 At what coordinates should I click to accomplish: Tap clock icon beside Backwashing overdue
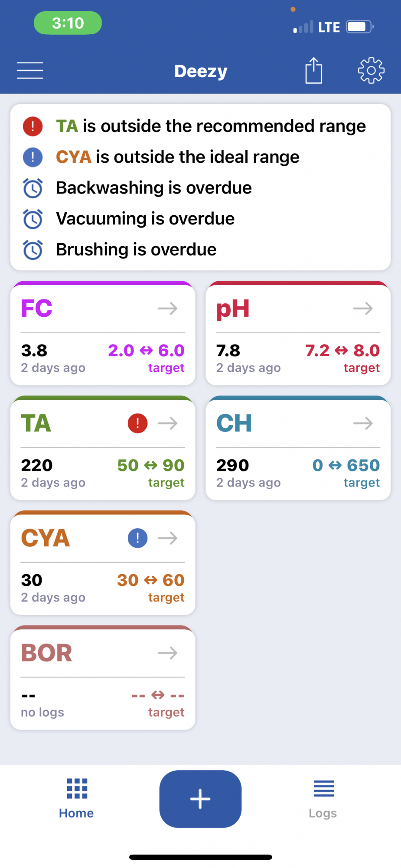coord(33,188)
